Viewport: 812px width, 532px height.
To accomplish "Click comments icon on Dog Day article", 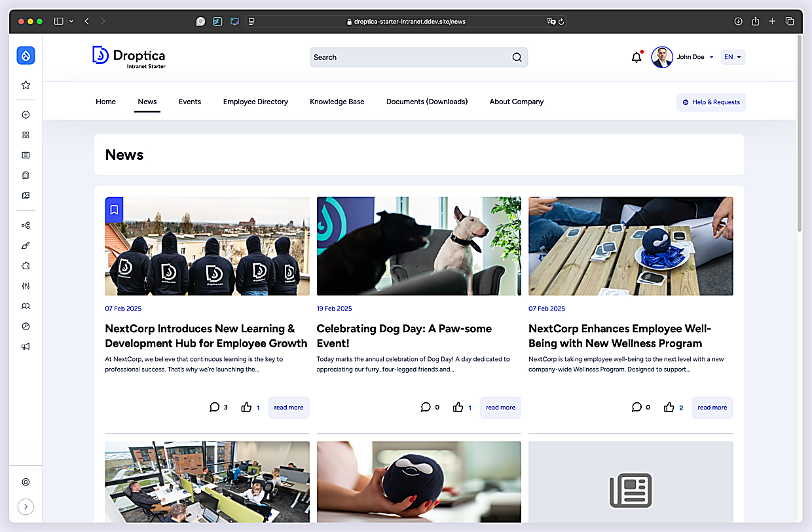I will [426, 407].
